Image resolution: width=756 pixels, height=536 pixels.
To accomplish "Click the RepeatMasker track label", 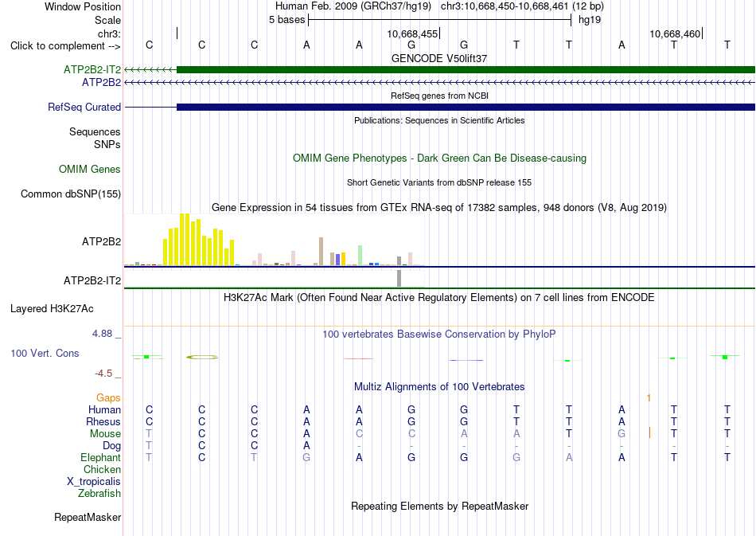I will tap(88, 517).
